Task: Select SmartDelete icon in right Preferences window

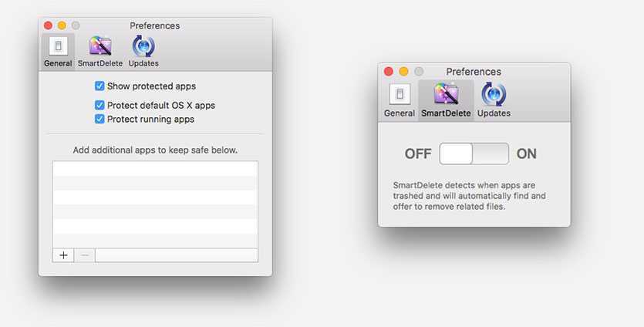Action: click(x=446, y=95)
